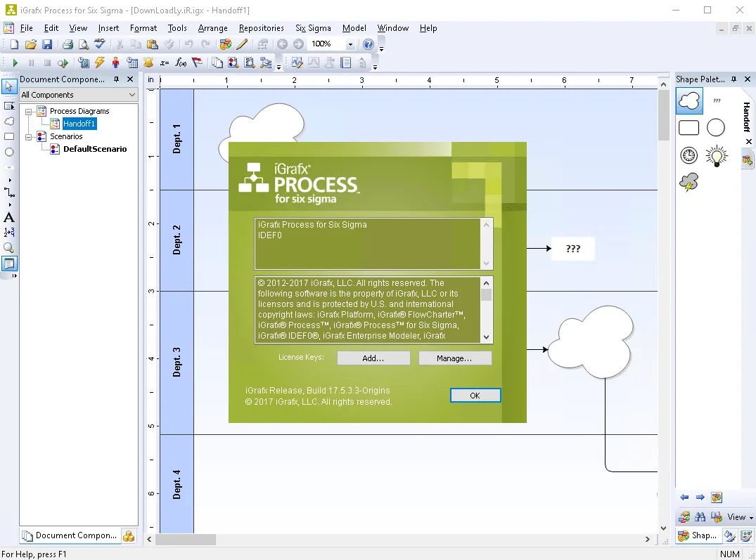756x560 pixels.
Task: Pin the Shape Palette panel
Action: [x=733, y=79]
